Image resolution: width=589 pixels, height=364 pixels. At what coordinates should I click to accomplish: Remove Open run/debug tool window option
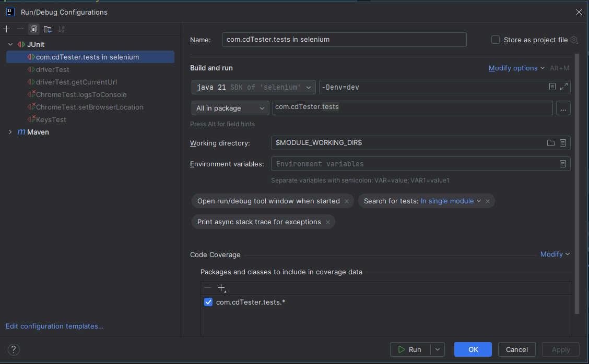pos(347,201)
